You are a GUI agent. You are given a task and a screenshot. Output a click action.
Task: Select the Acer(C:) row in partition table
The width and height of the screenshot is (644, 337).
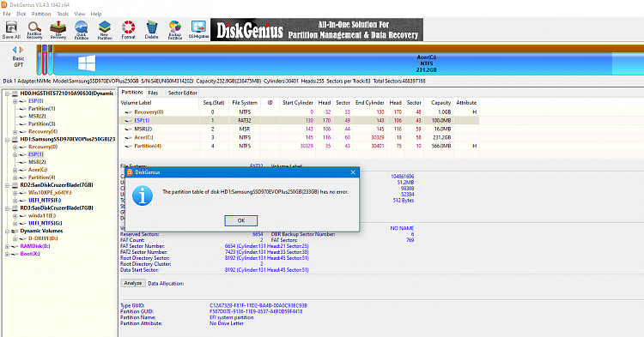[x=299, y=137]
